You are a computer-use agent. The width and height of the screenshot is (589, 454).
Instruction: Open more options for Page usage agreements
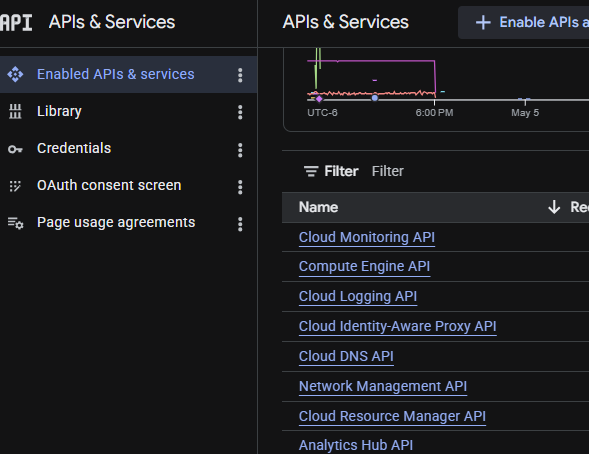(x=240, y=224)
